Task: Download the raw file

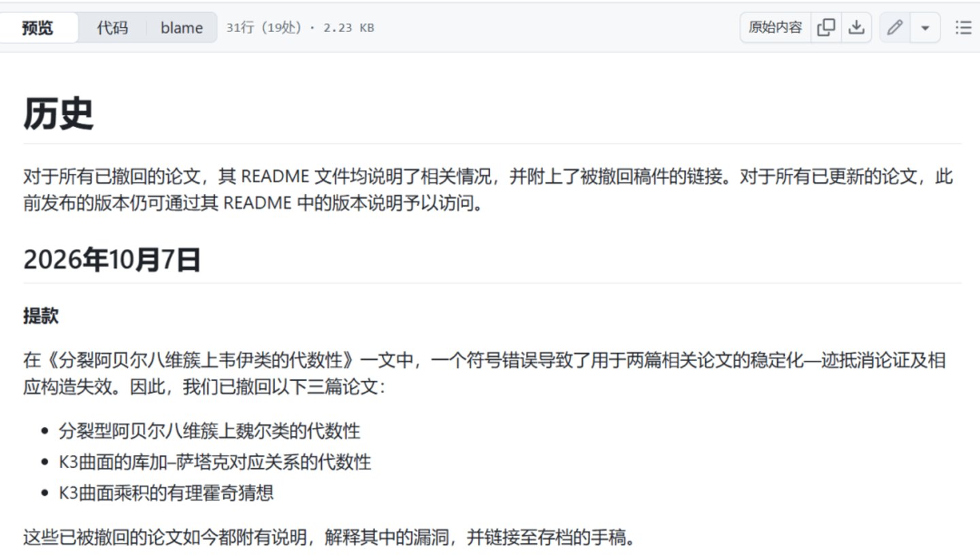Action: 856,28
